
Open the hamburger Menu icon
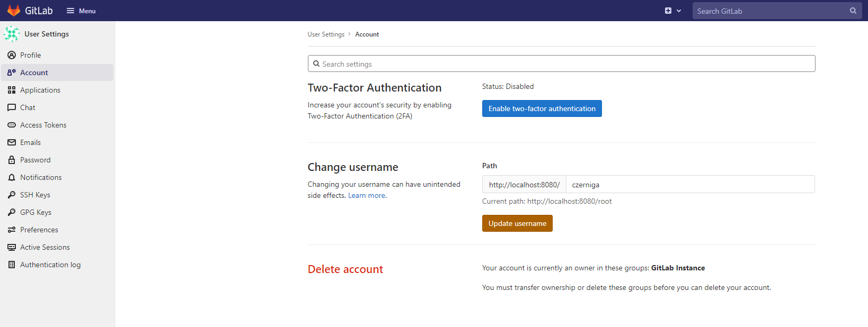[70, 11]
